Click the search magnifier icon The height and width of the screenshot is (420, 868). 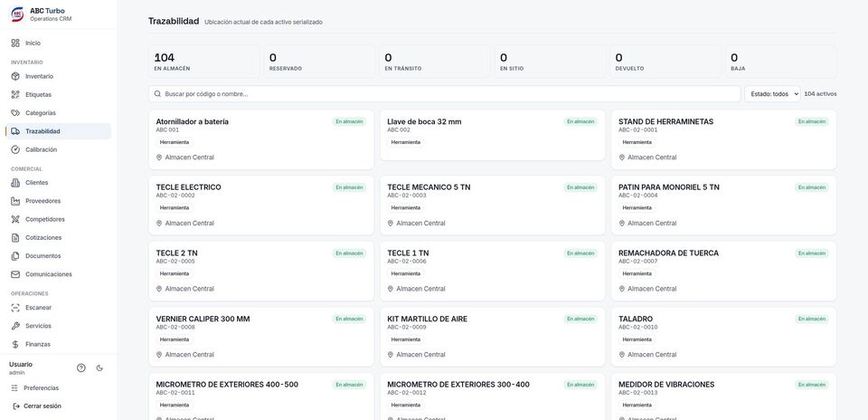click(157, 94)
